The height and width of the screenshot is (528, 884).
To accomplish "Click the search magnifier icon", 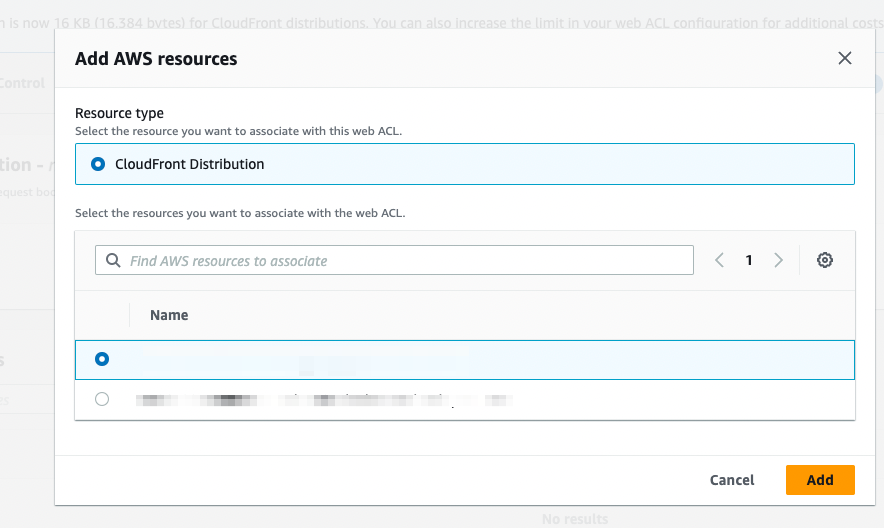I will (113, 260).
